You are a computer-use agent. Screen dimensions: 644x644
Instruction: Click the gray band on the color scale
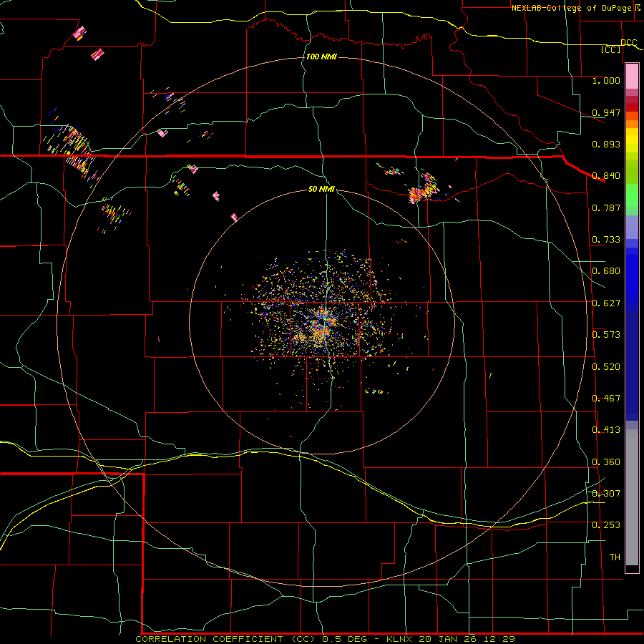(632, 497)
